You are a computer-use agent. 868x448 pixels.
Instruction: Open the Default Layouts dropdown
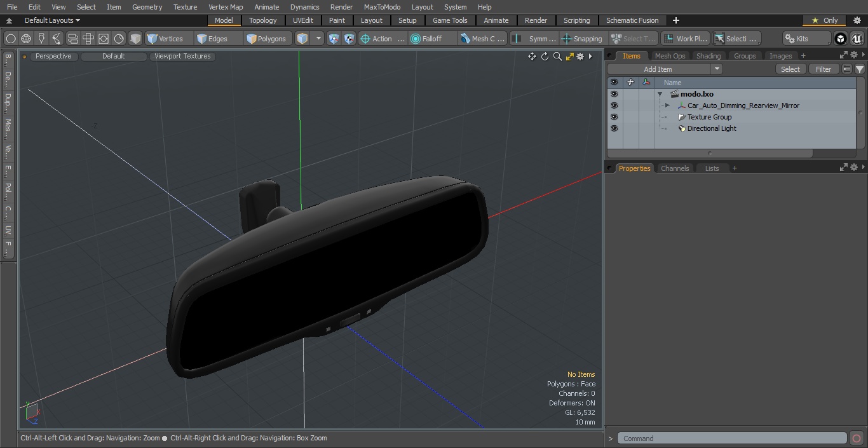(x=51, y=20)
